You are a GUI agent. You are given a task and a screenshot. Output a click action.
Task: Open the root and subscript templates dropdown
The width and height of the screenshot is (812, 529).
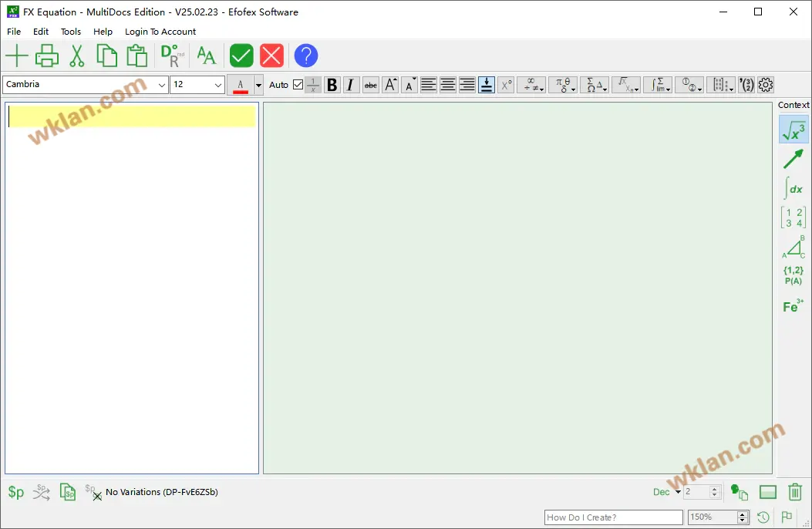click(x=626, y=85)
